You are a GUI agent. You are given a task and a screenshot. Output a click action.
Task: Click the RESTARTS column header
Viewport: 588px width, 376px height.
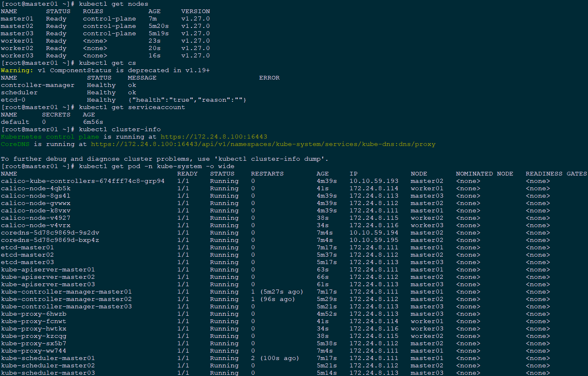pos(267,174)
